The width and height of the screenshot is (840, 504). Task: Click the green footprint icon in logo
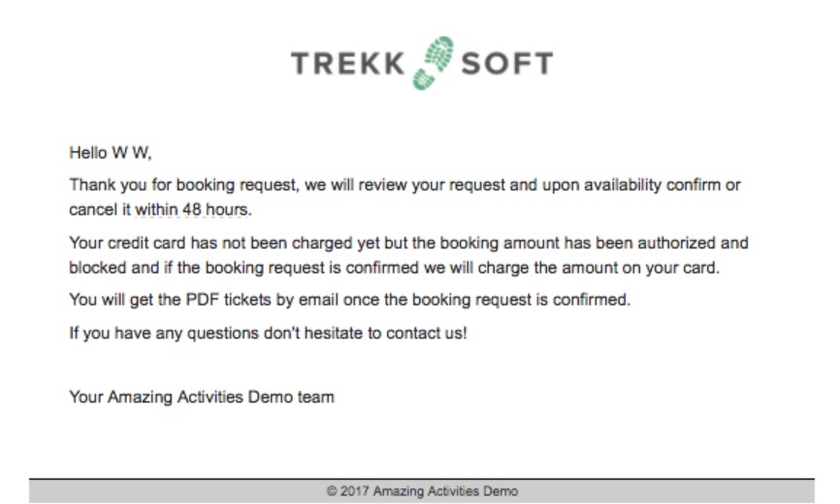pos(434,64)
